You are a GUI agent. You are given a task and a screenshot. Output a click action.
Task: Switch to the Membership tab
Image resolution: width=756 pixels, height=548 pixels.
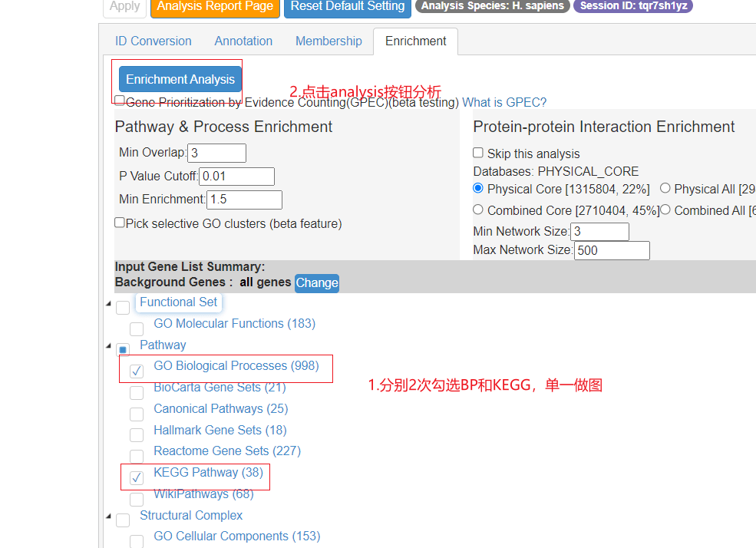coord(328,41)
